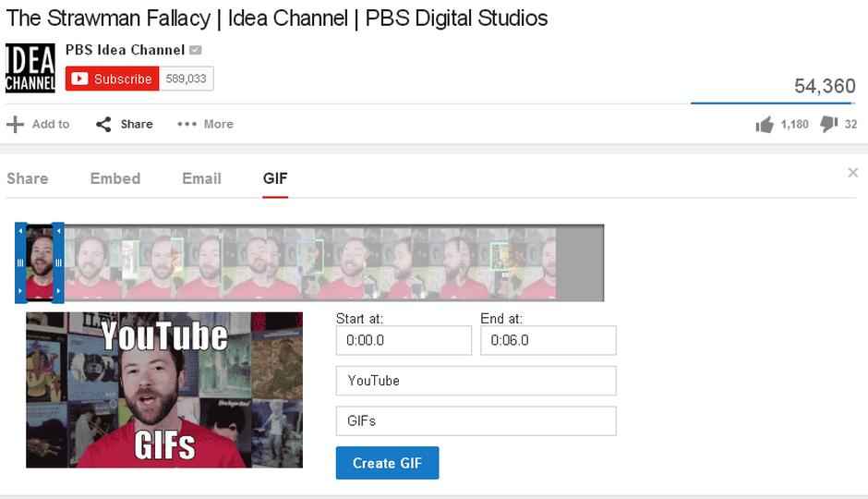Image resolution: width=868 pixels, height=499 pixels.
Task: Close the share panel with X
Action: coord(852,173)
